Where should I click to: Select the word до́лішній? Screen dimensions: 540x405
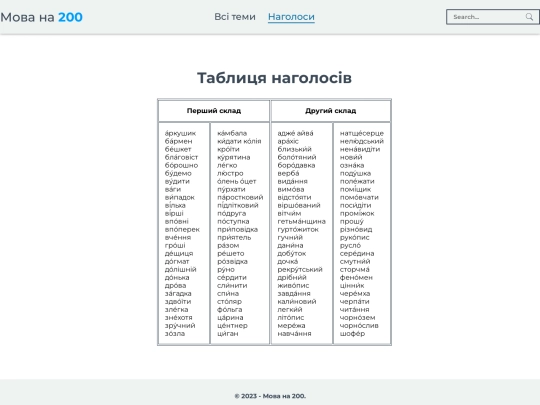(180, 269)
